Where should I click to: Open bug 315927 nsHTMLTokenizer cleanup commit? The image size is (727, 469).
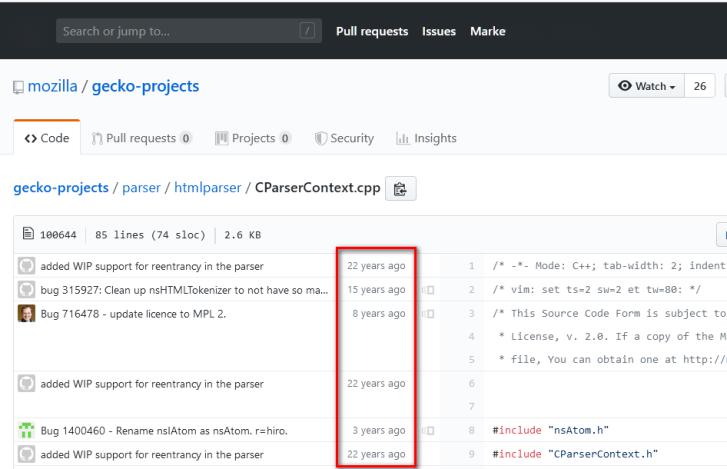[x=184, y=290]
